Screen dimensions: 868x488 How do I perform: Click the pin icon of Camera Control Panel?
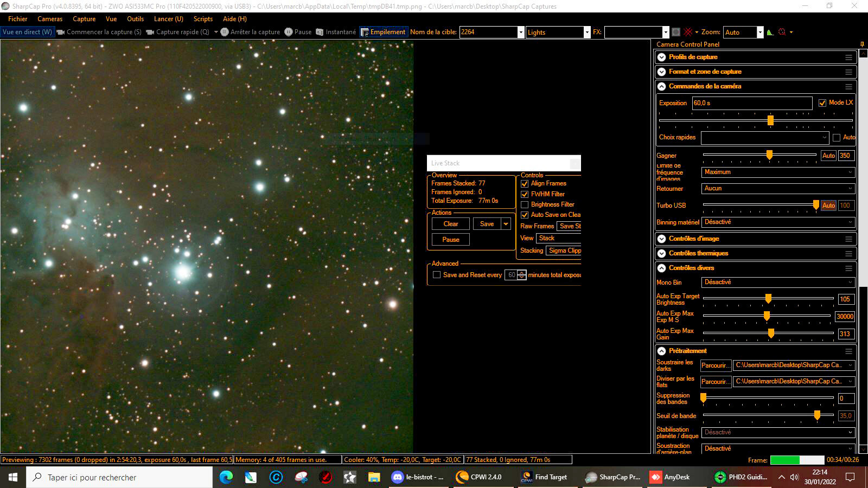862,44
